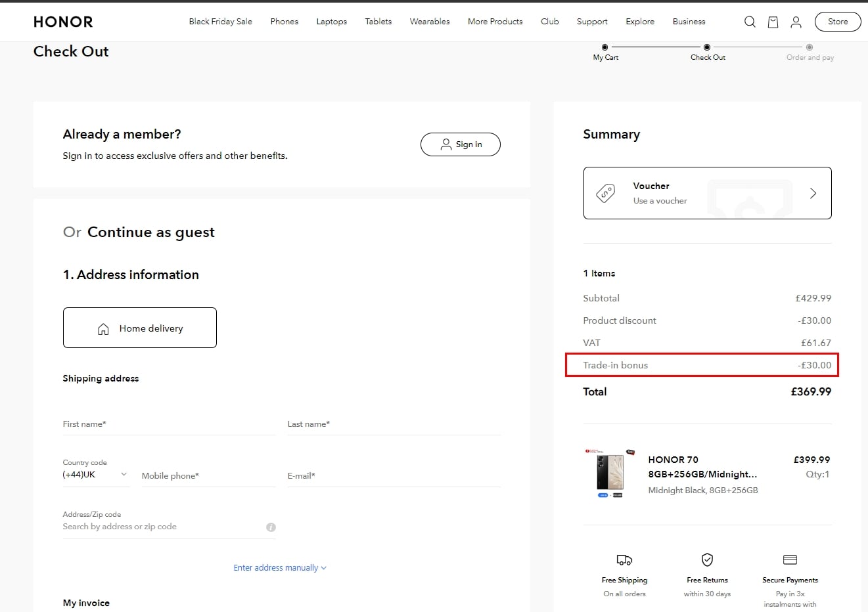
Task: Click the Sign in button
Action: tap(460, 144)
